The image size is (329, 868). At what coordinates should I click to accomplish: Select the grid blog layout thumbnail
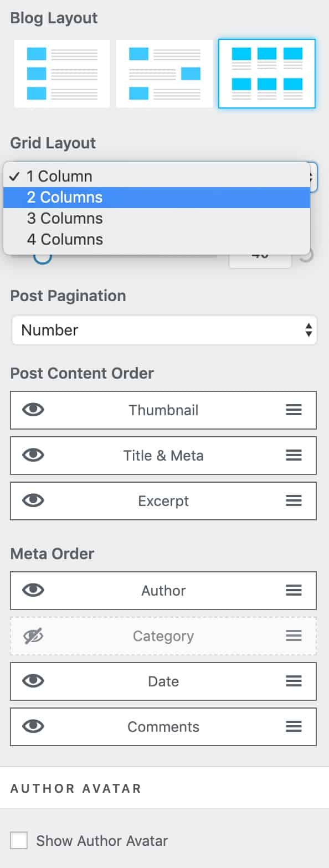(266, 73)
